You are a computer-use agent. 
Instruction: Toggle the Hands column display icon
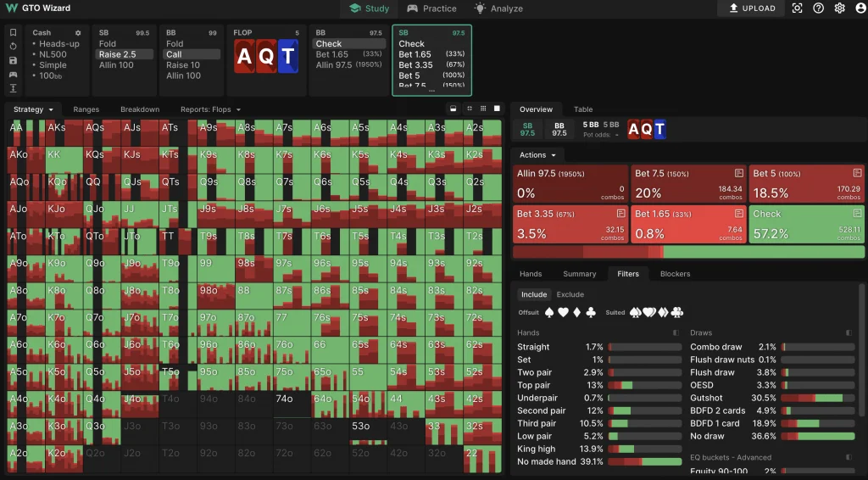(x=676, y=333)
